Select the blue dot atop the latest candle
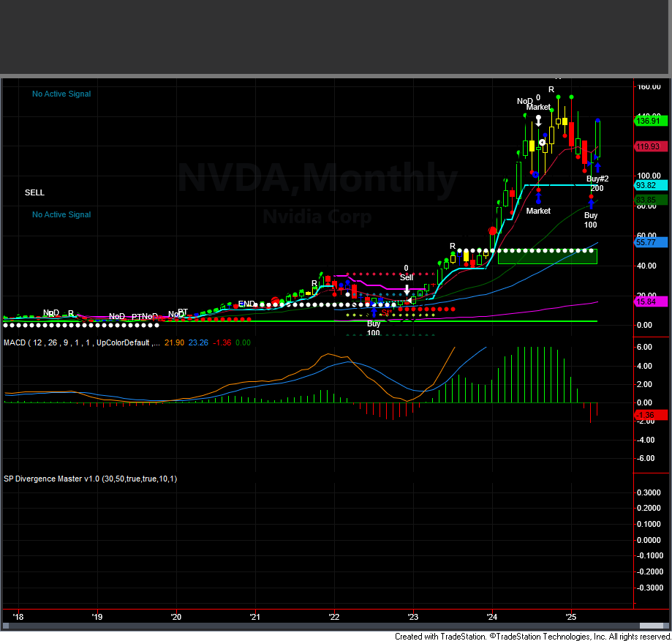 pyautogui.click(x=598, y=121)
